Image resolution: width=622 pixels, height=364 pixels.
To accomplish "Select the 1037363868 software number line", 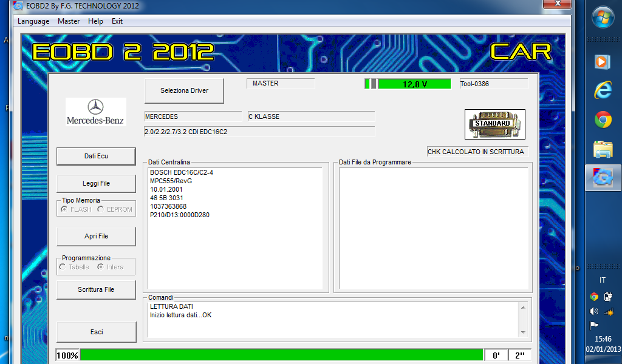I will point(168,206).
